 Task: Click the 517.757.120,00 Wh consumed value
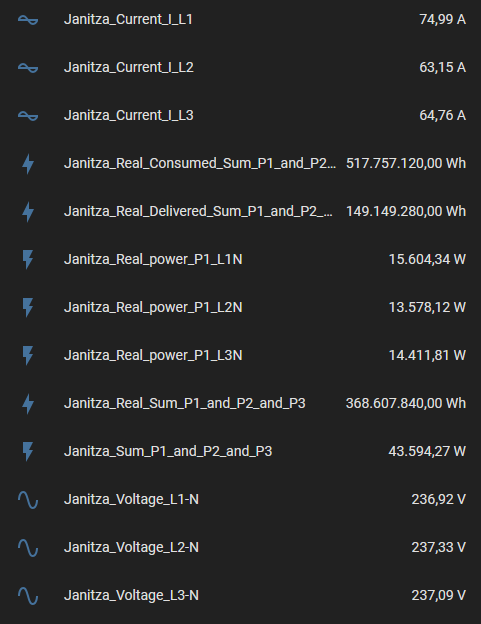click(406, 163)
